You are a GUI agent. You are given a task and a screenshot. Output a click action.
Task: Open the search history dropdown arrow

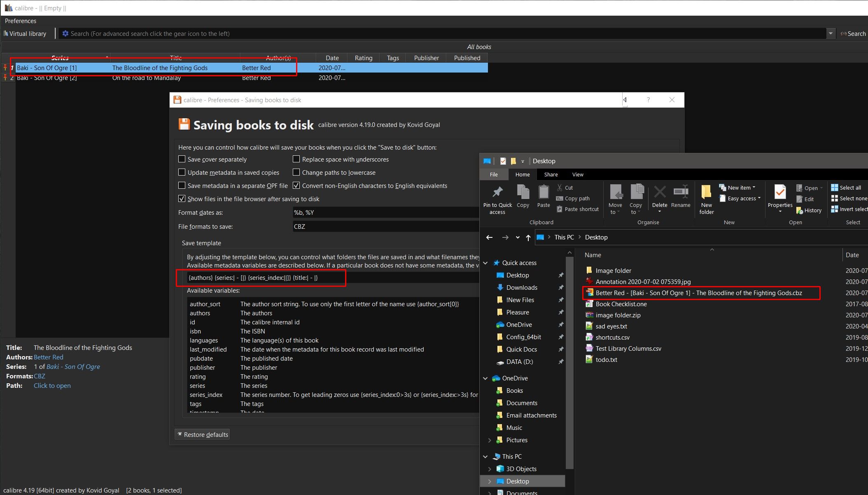(831, 33)
